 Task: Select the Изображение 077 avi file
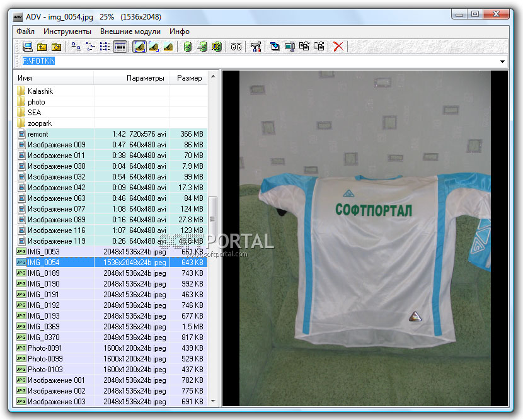(x=111, y=208)
